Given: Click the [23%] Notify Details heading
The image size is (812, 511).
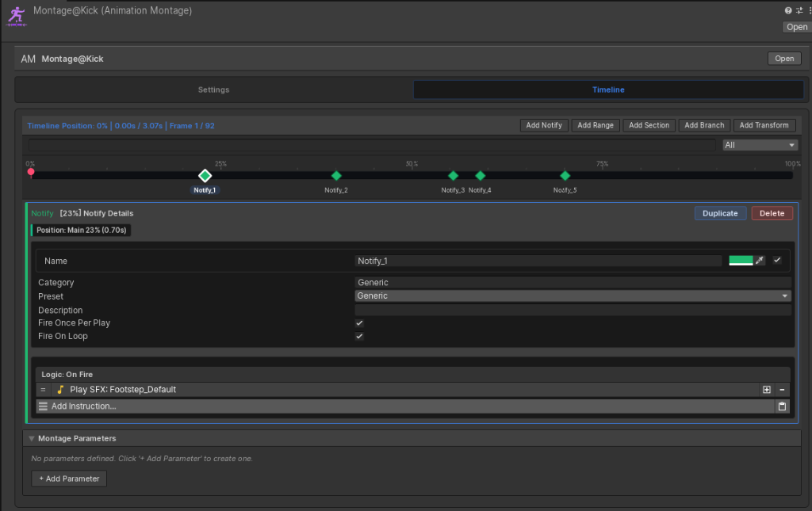Looking at the screenshot, I should 96,213.
